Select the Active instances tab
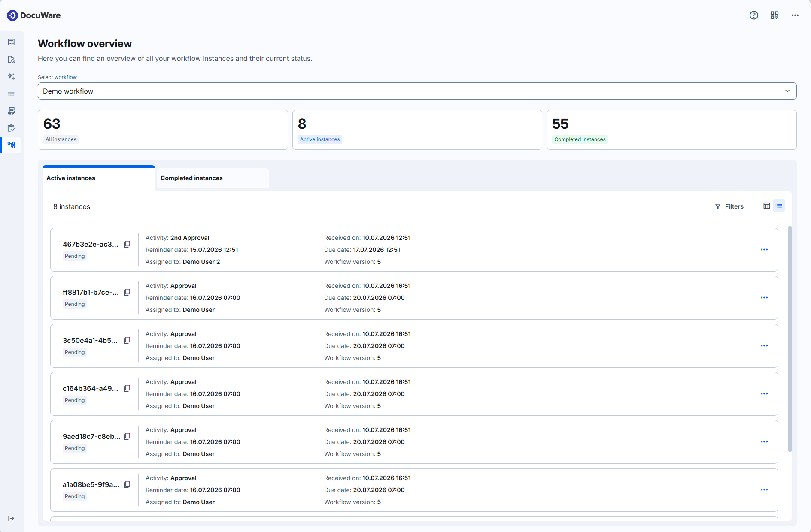 click(x=99, y=178)
